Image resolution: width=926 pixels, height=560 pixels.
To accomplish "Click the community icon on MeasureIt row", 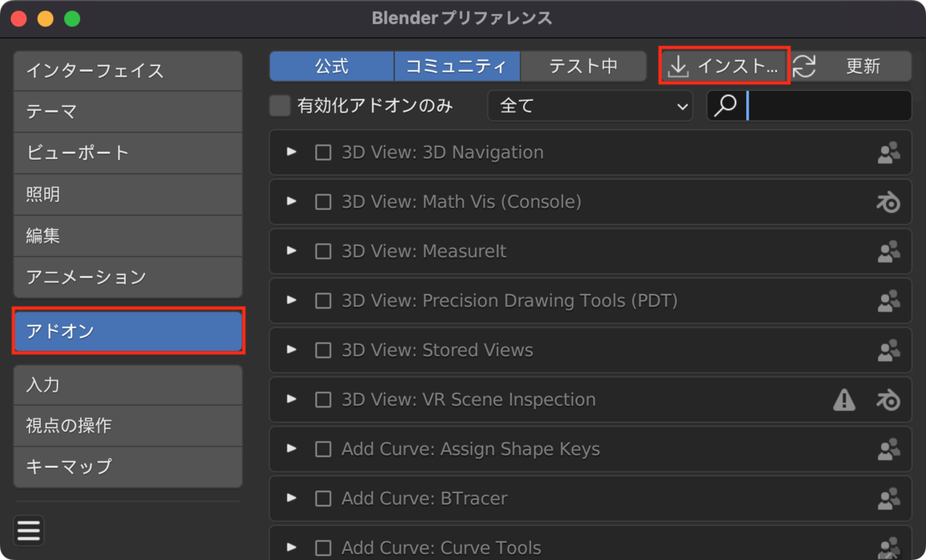I will point(888,251).
